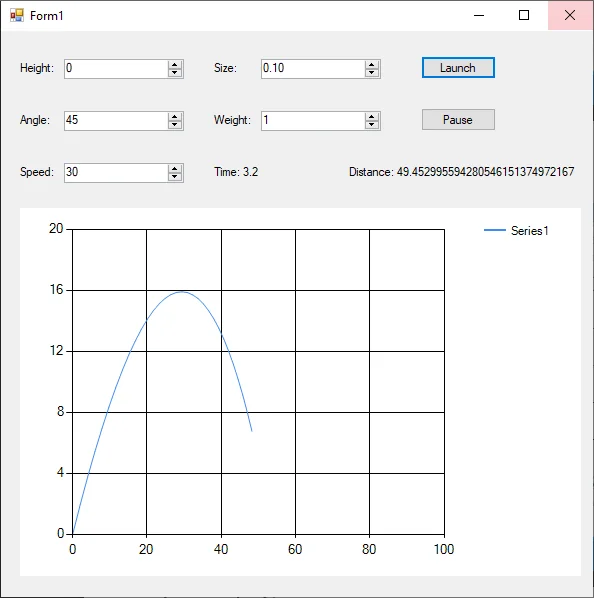Click the Distance value label

[461, 172]
